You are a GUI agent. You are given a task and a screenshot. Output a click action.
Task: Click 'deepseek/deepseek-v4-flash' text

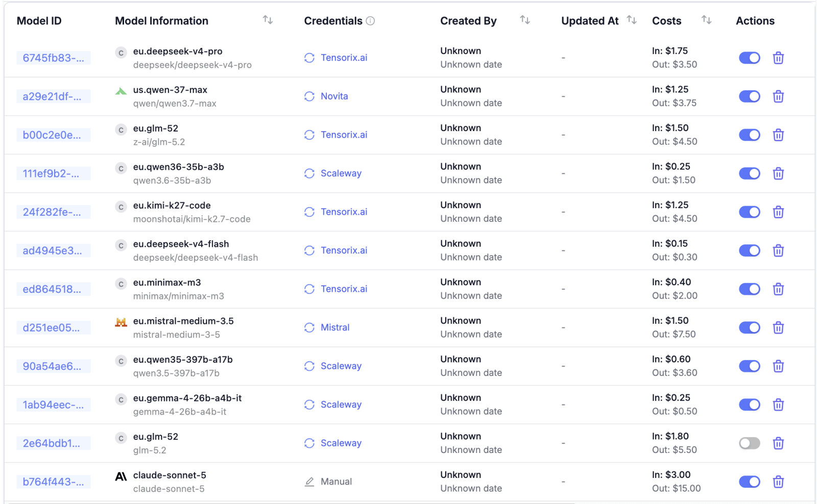tap(196, 258)
